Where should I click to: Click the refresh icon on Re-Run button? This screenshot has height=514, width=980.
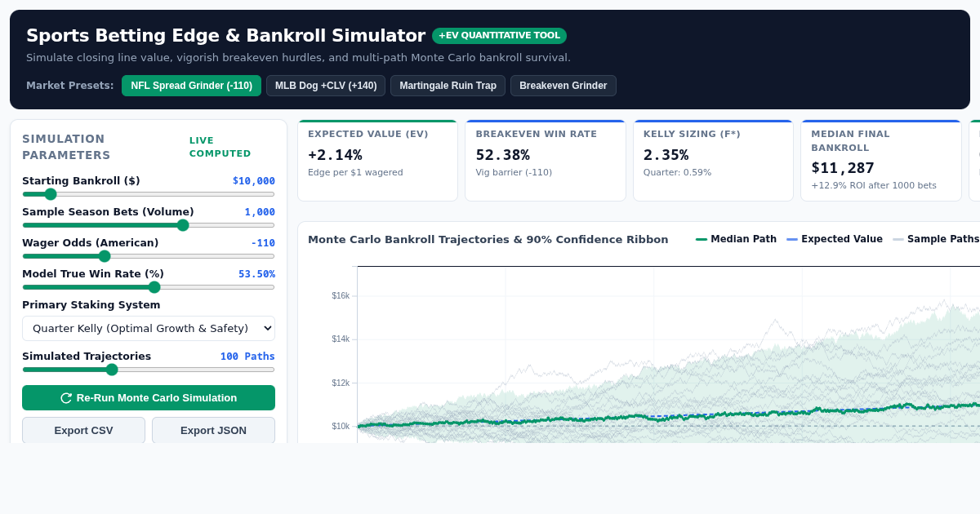[x=66, y=398]
